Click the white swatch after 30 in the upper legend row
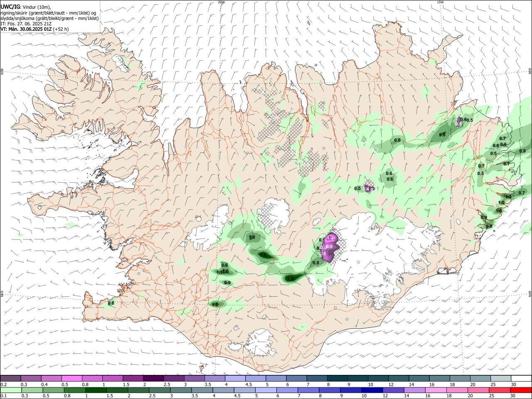 (x=522, y=379)
